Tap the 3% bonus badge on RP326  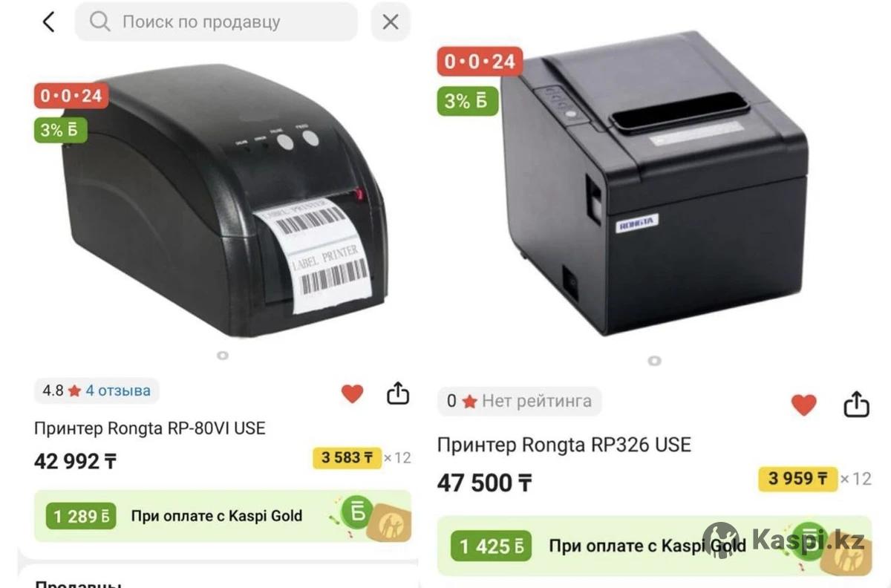(x=467, y=100)
